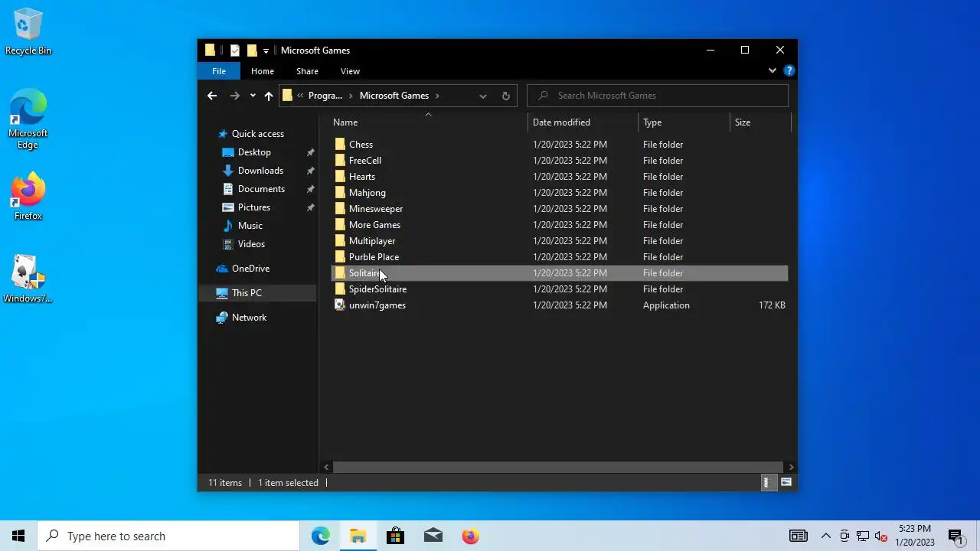Open address bar history dropdown
This screenshot has width=980, height=551.
482,96
